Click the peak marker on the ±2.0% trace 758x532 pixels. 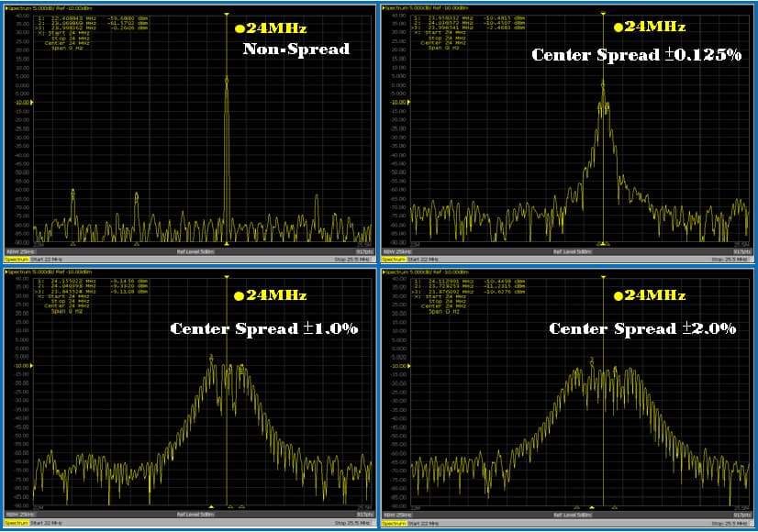coord(592,360)
